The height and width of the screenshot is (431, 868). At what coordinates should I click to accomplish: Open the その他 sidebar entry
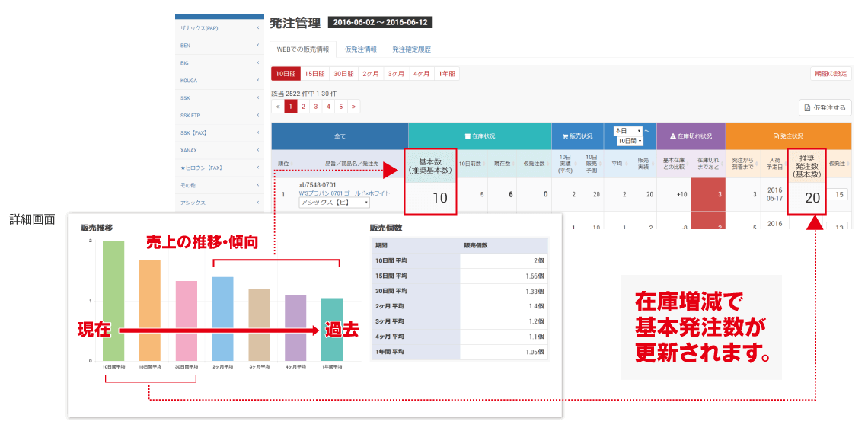[220, 185]
